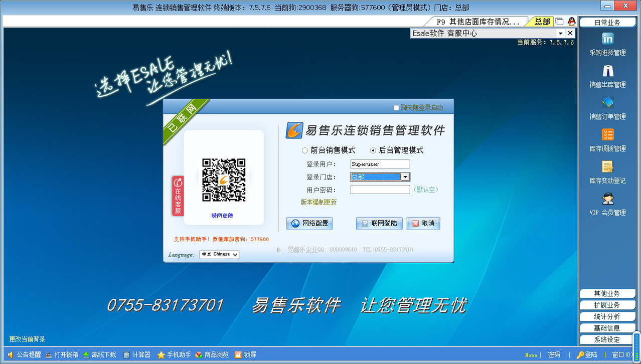Viewport: 641px width, 364px height.
Task: Click the blue 联网登陆 link under QR code
Action: click(x=222, y=216)
